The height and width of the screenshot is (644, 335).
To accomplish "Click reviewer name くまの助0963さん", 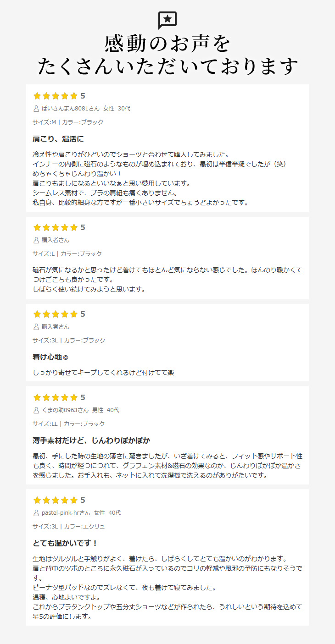I will point(64,410).
